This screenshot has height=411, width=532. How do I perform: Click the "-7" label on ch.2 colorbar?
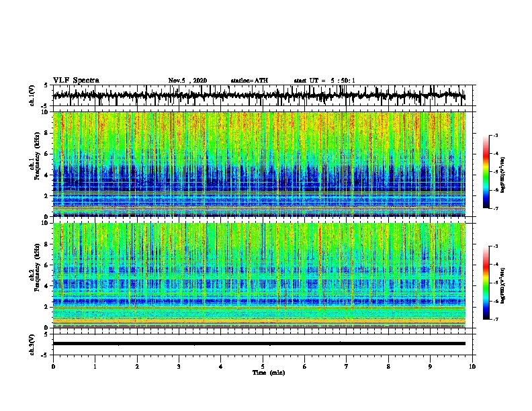495,319
